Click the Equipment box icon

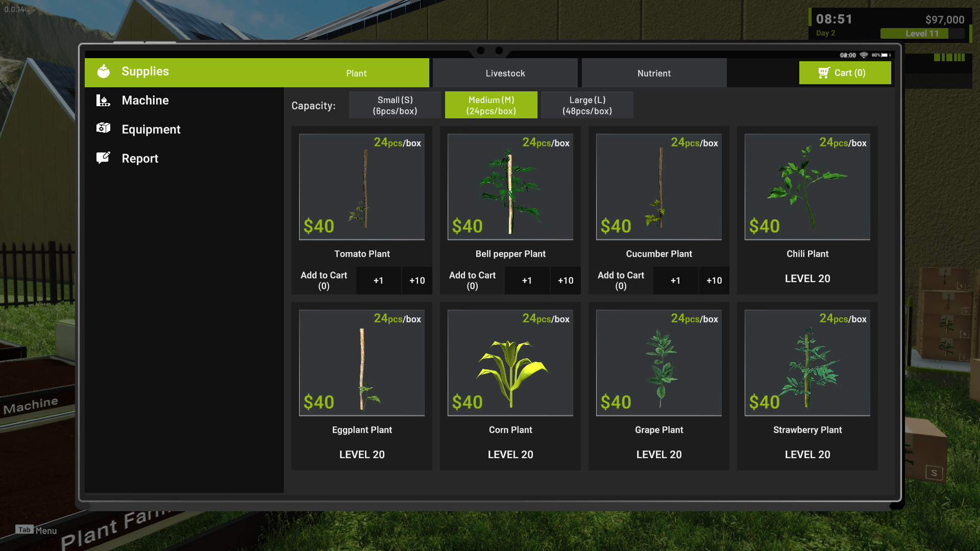click(x=104, y=128)
